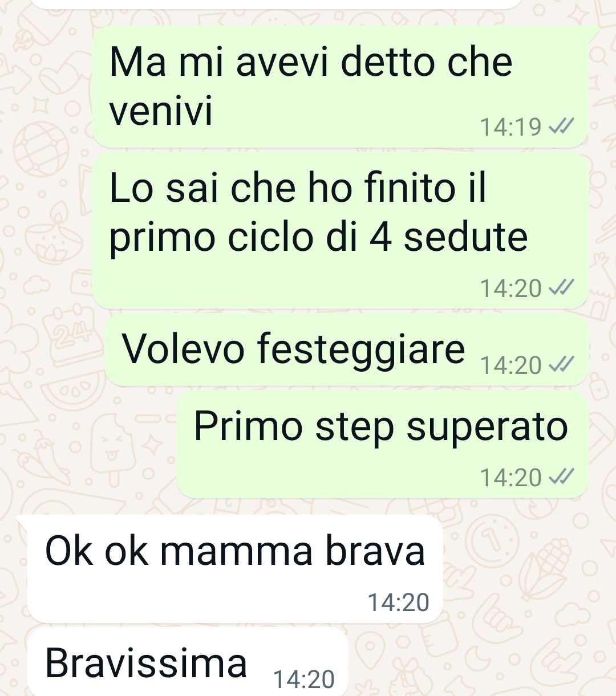Select the 'Primo step superato' message
Image resolution: width=616 pixels, height=696 pixels.
[x=383, y=445]
